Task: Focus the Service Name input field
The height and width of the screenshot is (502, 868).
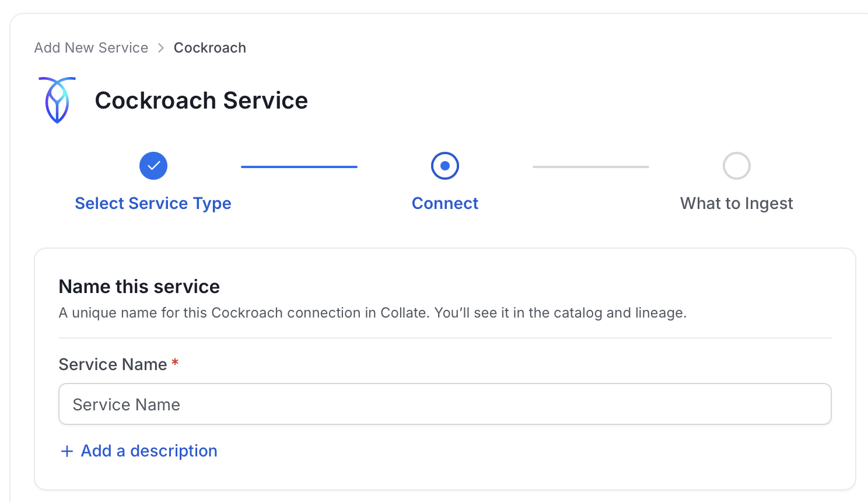Action: [445, 404]
